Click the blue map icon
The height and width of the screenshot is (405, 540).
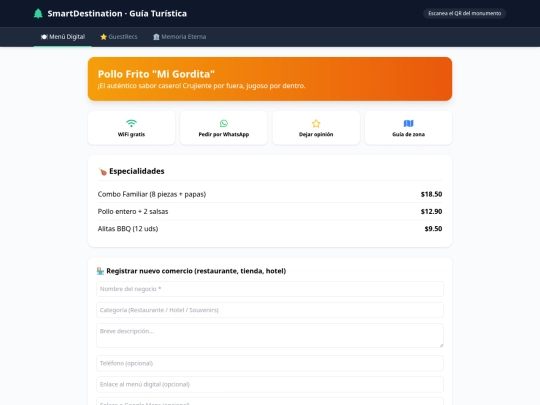408,123
